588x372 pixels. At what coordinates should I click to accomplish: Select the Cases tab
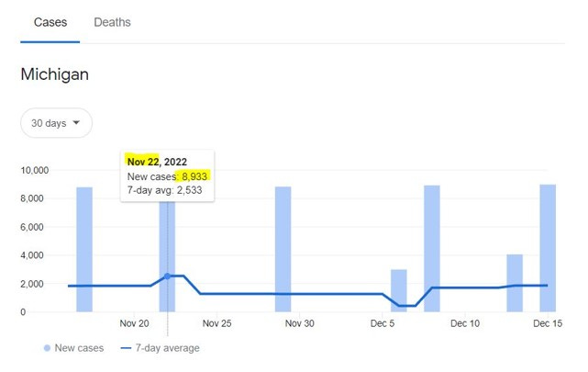pos(50,22)
